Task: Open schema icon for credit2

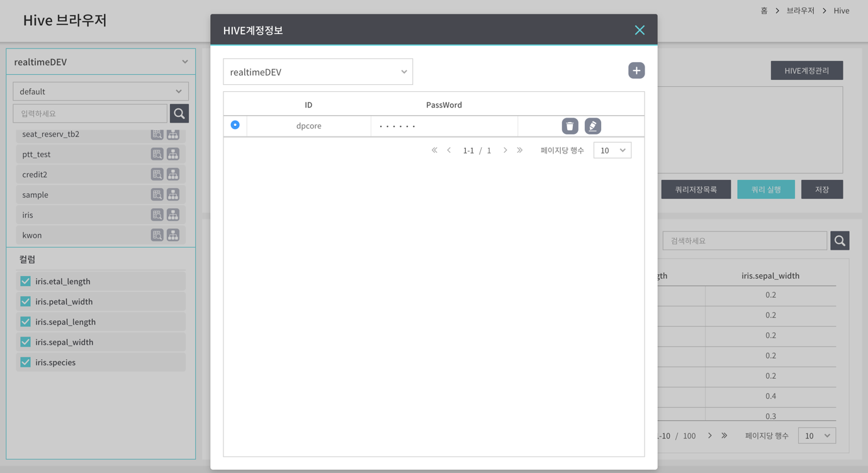Action: point(173,174)
